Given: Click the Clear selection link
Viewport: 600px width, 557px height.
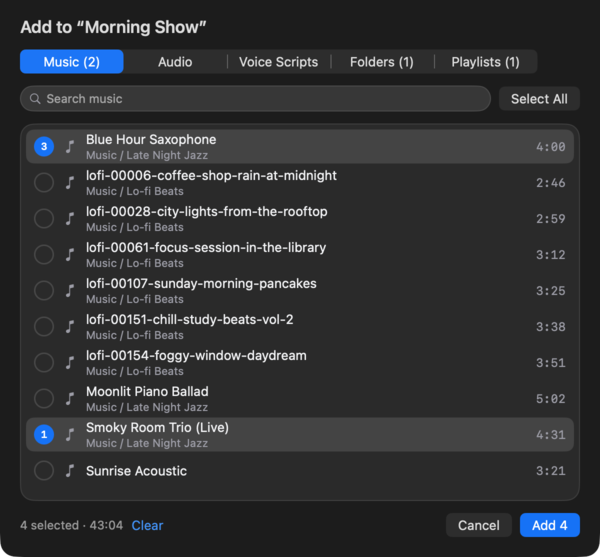Looking at the screenshot, I should [147, 525].
